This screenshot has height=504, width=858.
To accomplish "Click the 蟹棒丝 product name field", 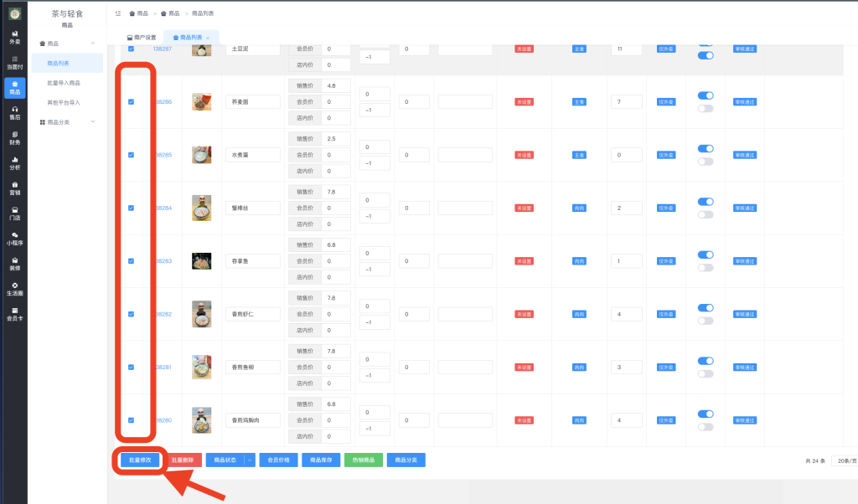I will (x=252, y=208).
